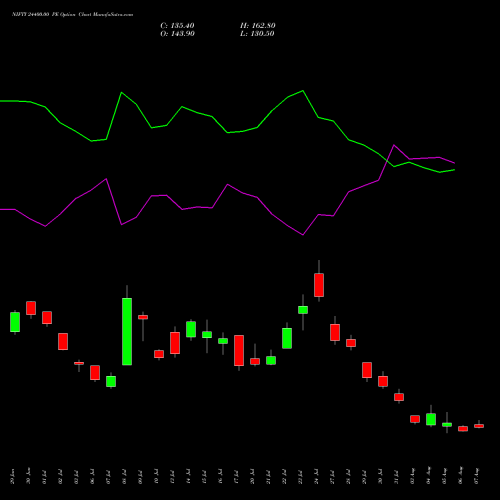The width and height of the screenshot is (500, 500).
Task: Select the red candle on 29 Jul
Action: click(x=367, y=370)
